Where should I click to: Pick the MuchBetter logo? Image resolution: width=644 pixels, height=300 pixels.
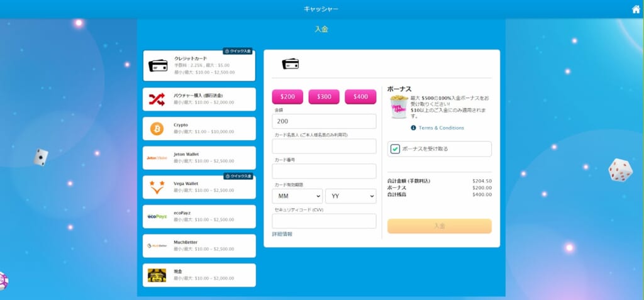tap(157, 246)
